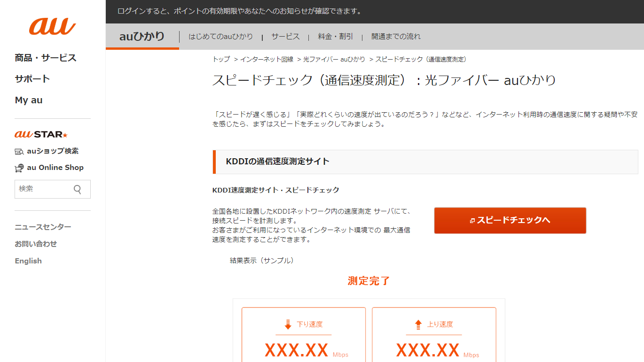Open 開通までの流れ navigation item
The width and height of the screenshot is (644, 362).
pyautogui.click(x=396, y=37)
